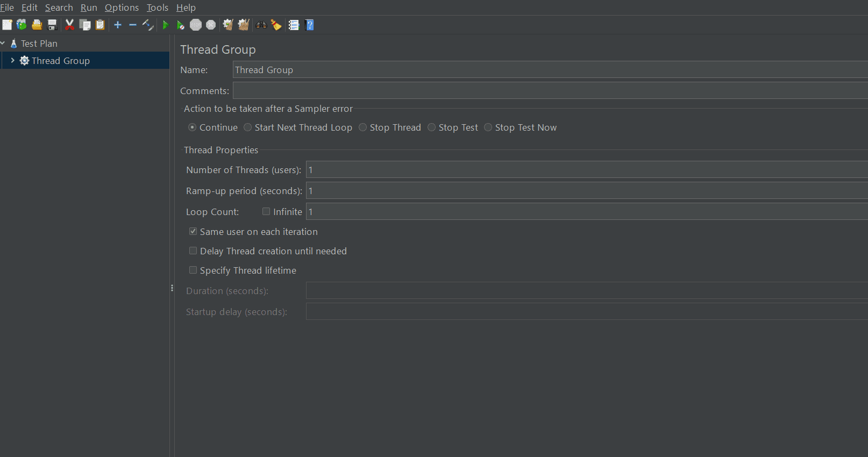The image size is (868, 457).
Task: Select the Thread Group tree label
Action: [61, 61]
